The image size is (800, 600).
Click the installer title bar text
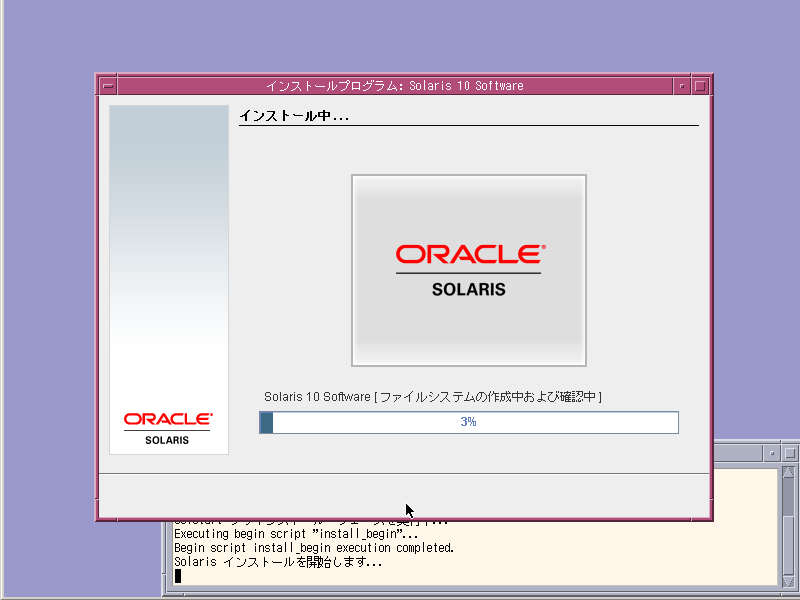tap(395, 86)
